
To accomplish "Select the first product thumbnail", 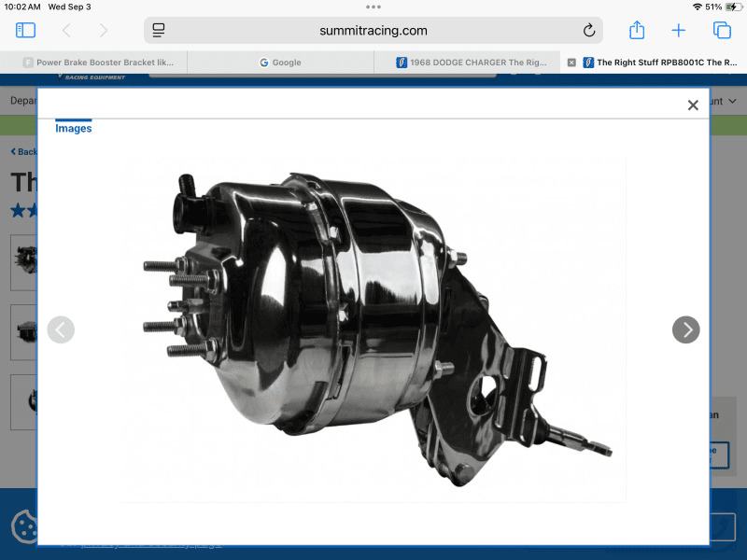I will (x=23, y=262).
